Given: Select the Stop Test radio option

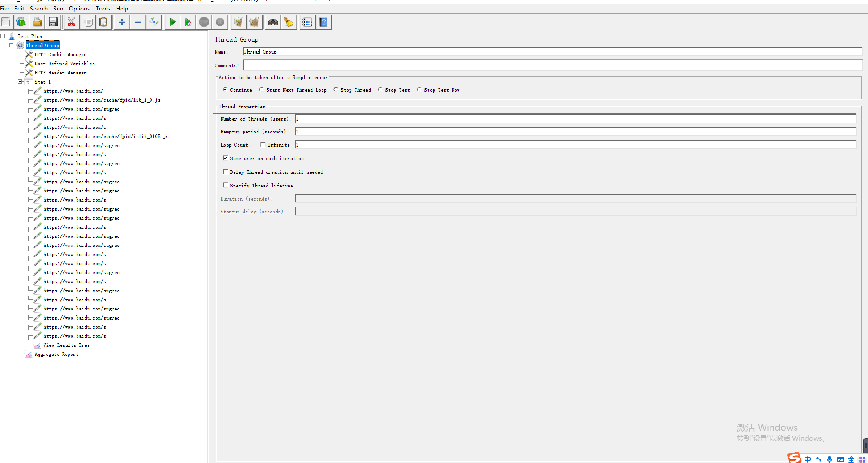Looking at the screenshot, I should (380, 89).
